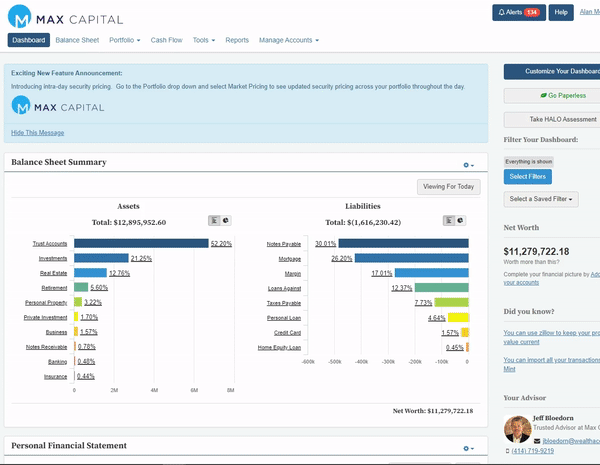
Task: Click the Loans Against liability label
Action: 284,289
